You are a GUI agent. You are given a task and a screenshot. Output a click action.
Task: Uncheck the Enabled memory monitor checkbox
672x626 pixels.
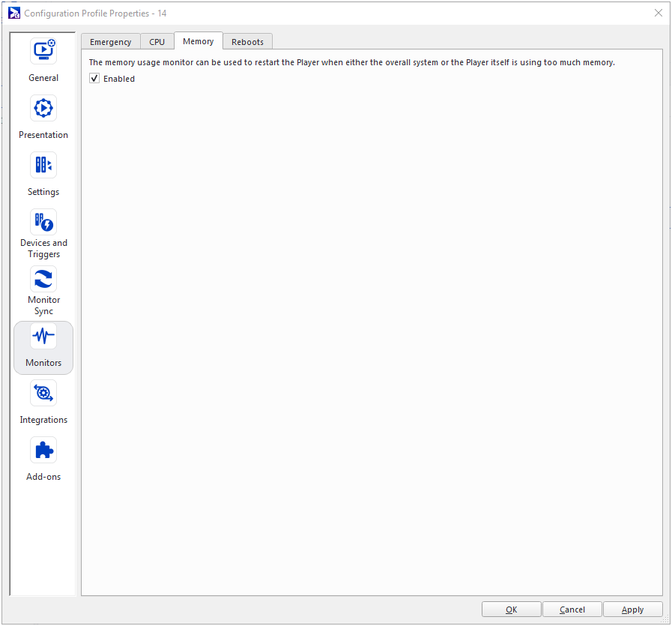click(x=94, y=79)
